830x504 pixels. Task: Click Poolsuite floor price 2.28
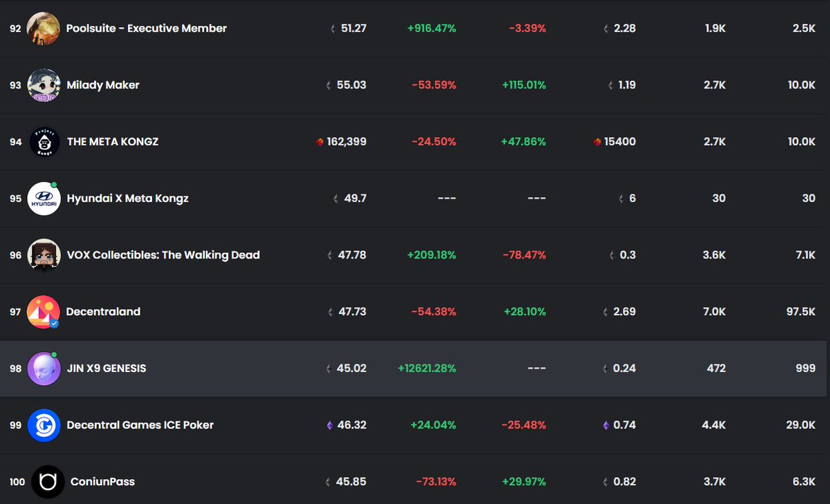coord(625,28)
